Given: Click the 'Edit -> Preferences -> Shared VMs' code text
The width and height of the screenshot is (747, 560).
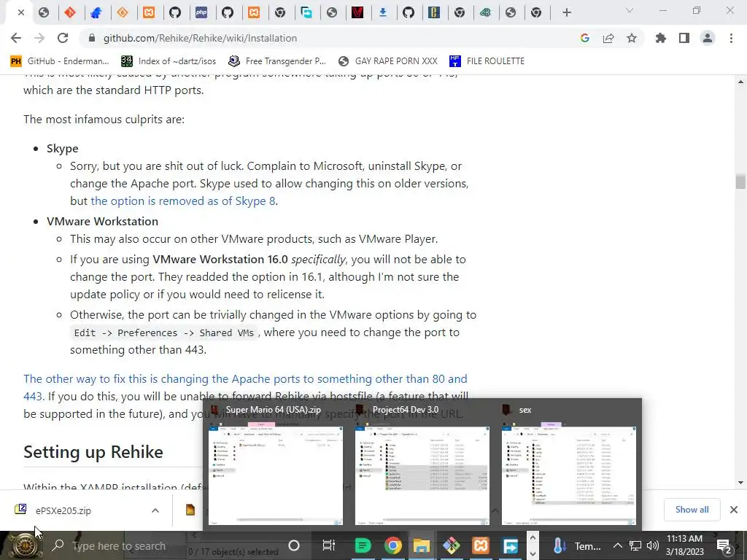Looking at the screenshot, I should tap(164, 332).
